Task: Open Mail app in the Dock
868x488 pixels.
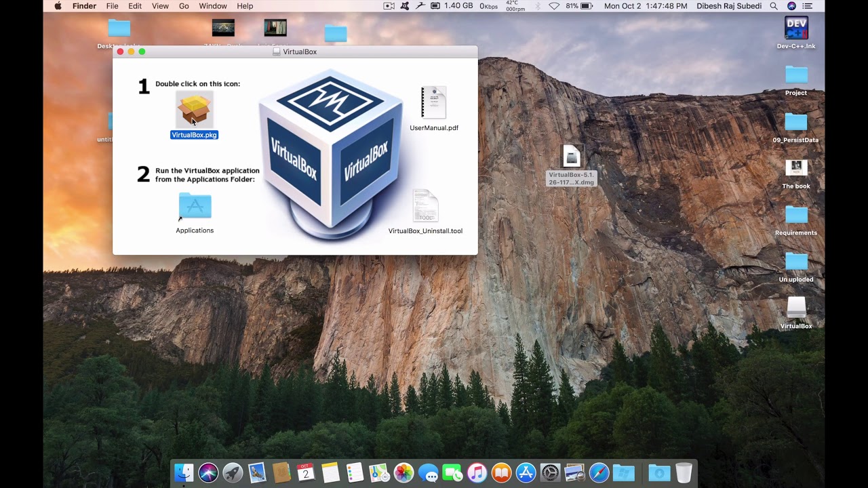Action: click(x=257, y=472)
